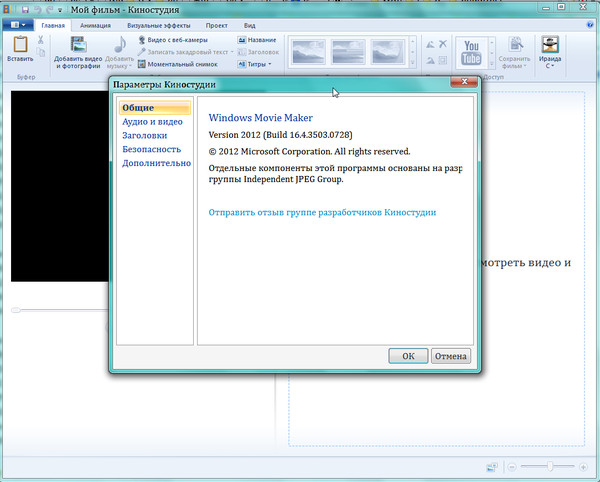Click the rotate right icon
Image resolution: width=600 pixels, height=482 pixels.
tap(430, 60)
